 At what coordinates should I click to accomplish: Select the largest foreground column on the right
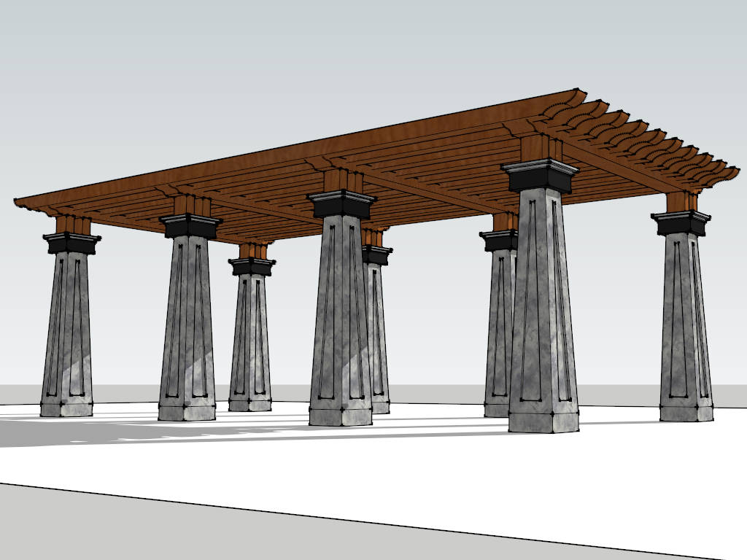click(543, 306)
